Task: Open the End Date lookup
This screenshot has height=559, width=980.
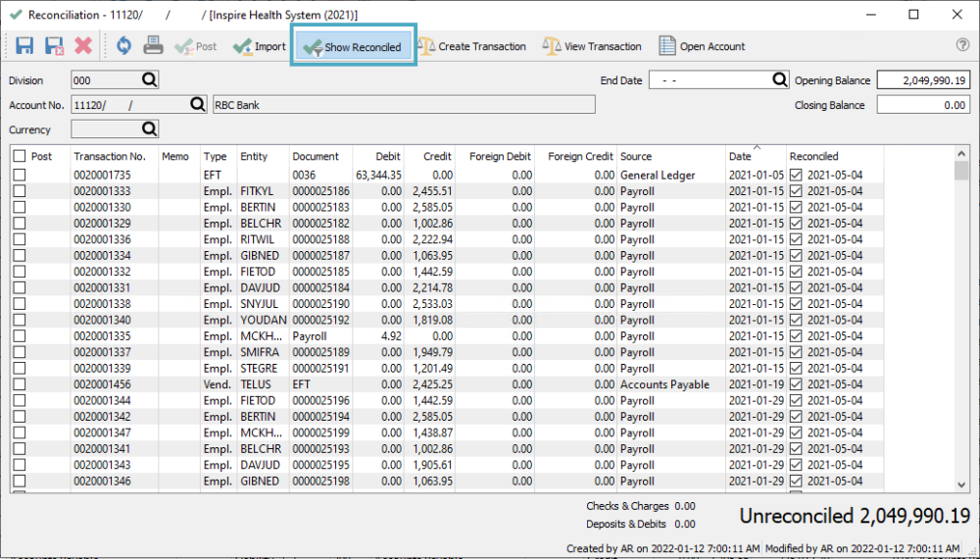Action: tap(780, 80)
